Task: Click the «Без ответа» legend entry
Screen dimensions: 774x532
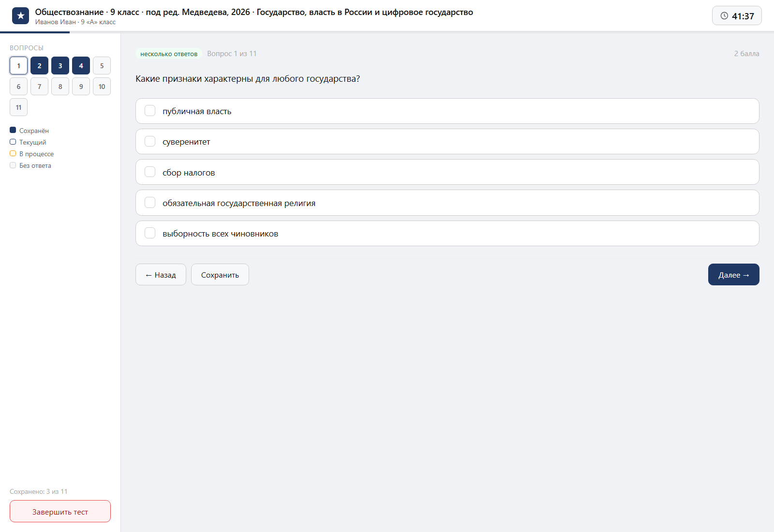Action: pyautogui.click(x=30, y=165)
